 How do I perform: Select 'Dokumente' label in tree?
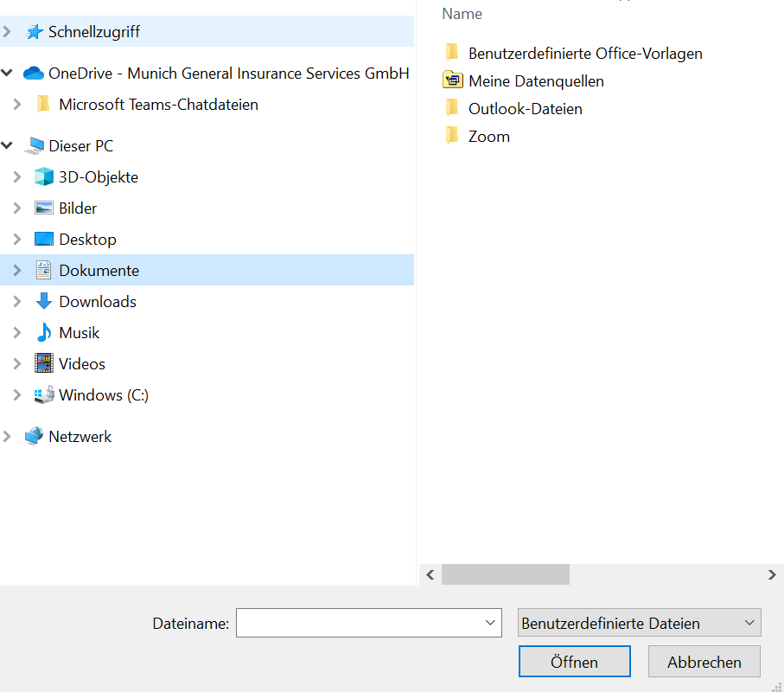pos(99,271)
